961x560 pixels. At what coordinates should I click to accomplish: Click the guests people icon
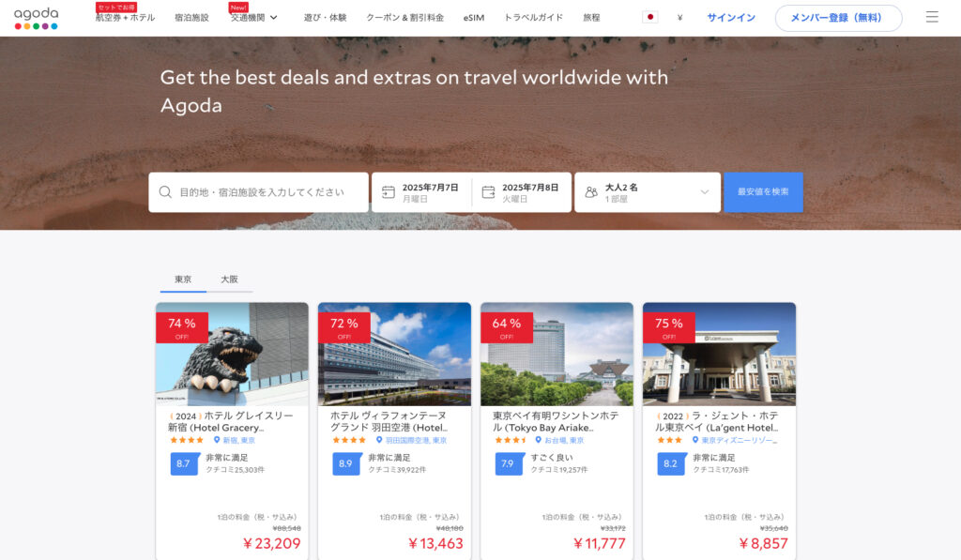591,192
